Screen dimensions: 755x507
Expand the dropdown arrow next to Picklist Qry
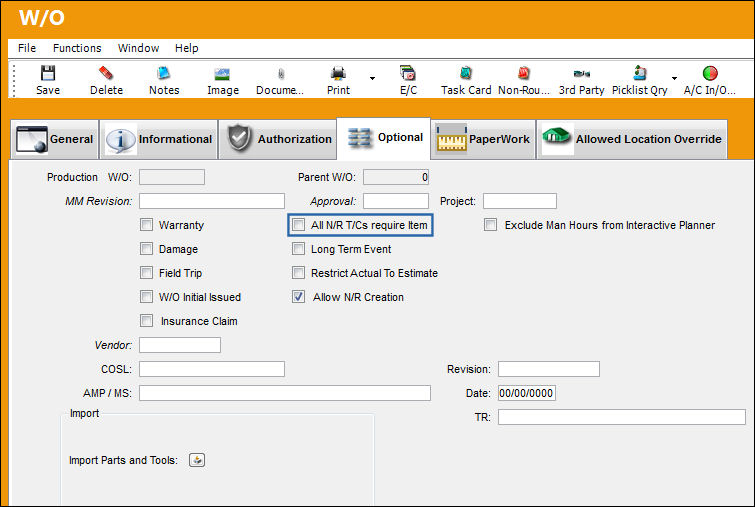click(x=674, y=78)
